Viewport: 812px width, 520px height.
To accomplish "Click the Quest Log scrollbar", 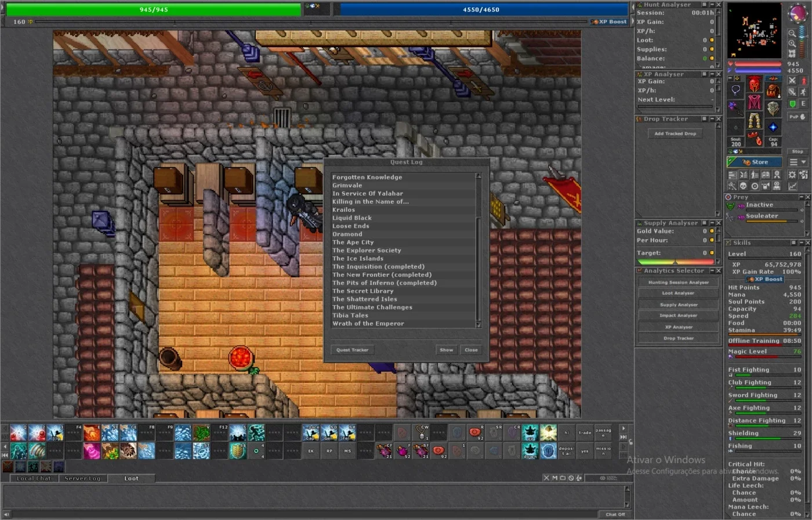I will [478, 250].
